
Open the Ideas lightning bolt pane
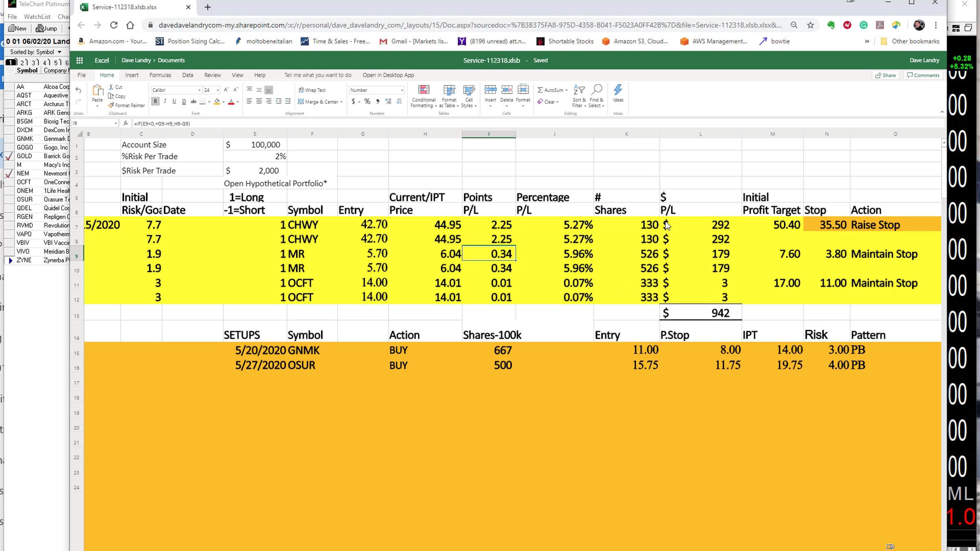(x=618, y=94)
